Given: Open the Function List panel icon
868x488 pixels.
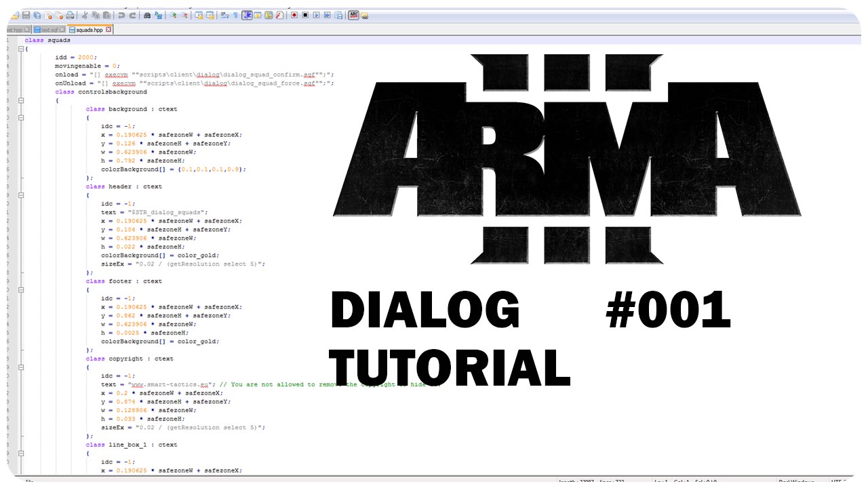Looking at the screenshot, I should coord(279,15).
